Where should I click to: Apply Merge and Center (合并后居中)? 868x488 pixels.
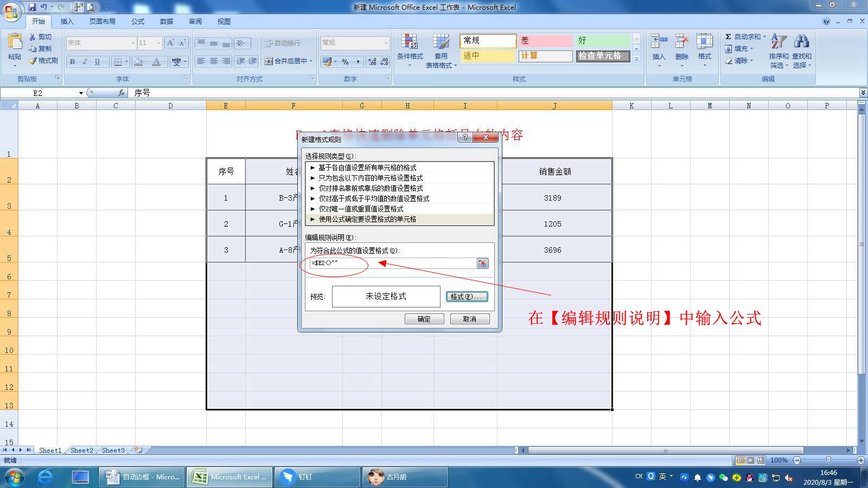tap(288, 61)
